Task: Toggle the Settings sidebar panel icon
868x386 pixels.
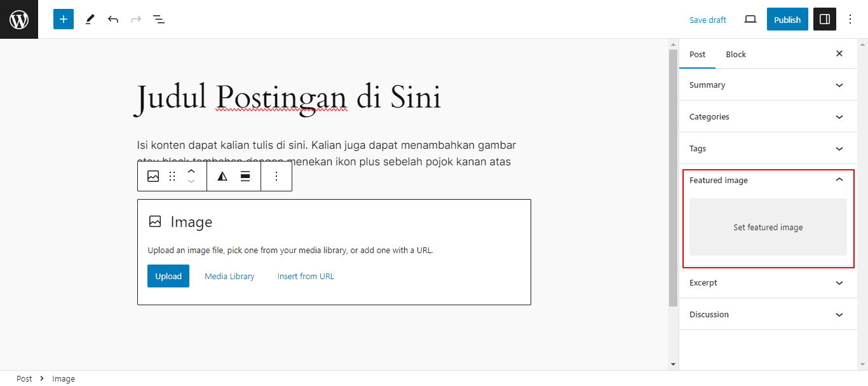Action: (x=824, y=19)
